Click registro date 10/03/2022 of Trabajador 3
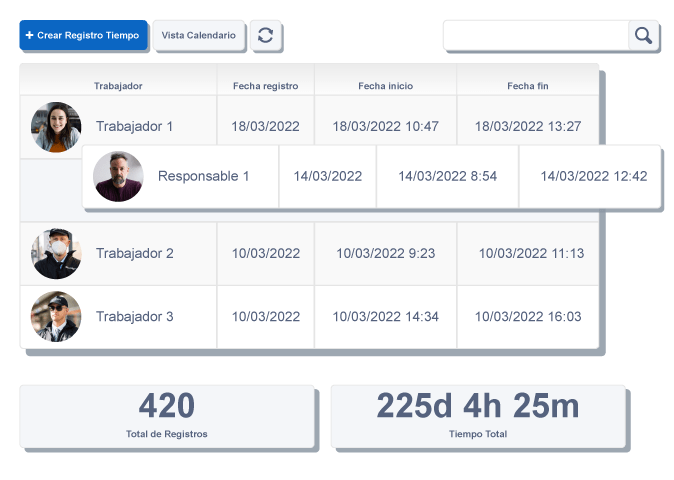The height and width of the screenshot is (480, 674). click(266, 317)
